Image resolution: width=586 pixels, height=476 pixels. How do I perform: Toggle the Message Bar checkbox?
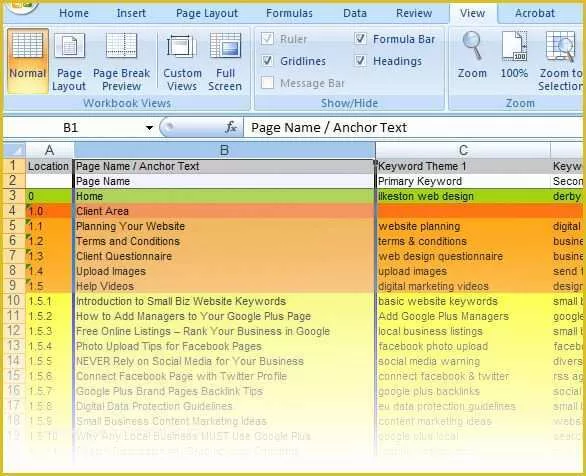tap(267, 83)
